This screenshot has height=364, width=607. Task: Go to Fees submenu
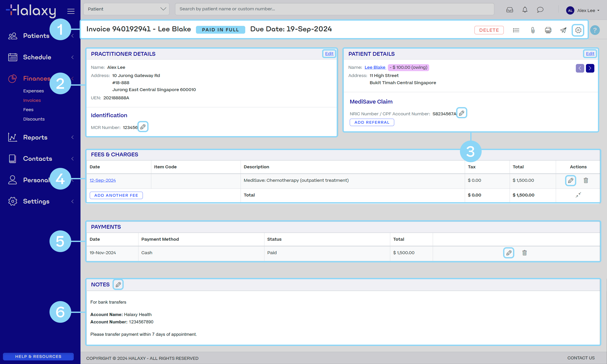click(28, 110)
